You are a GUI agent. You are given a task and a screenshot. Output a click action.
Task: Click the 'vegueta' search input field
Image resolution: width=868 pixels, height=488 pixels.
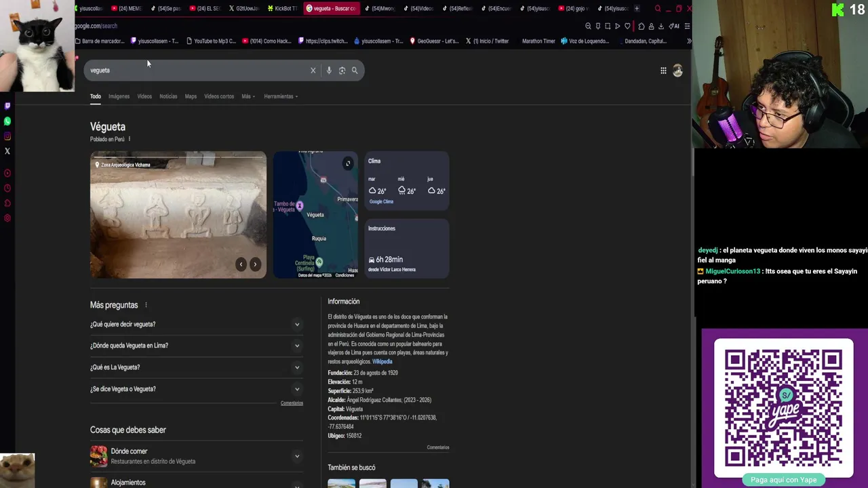[x=197, y=70]
